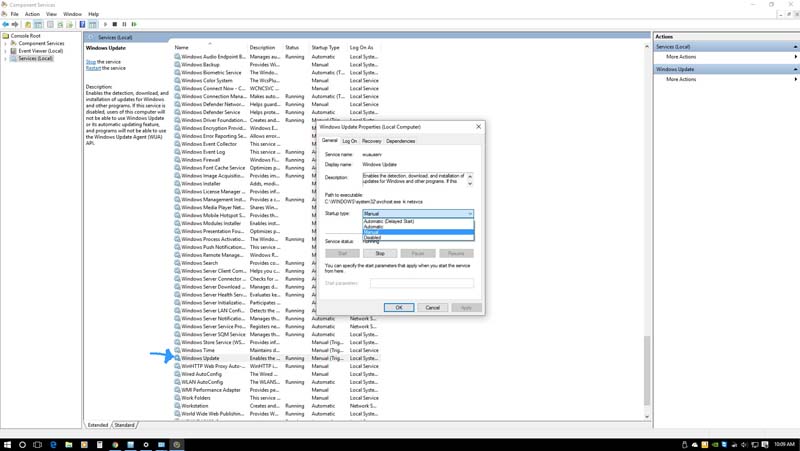Expand the Event Viewer (Local) tree node
This screenshot has height=451, width=800.
(x=6, y=51)
